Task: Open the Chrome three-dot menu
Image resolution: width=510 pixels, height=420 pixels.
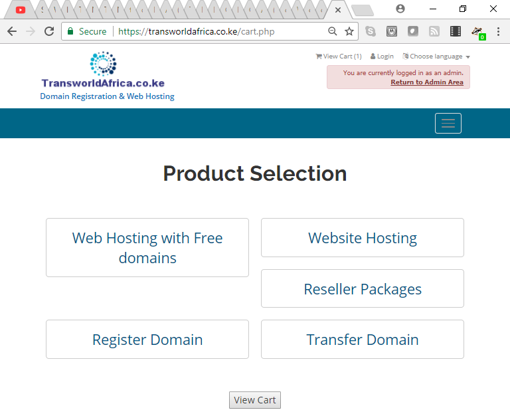Action: 498,31
